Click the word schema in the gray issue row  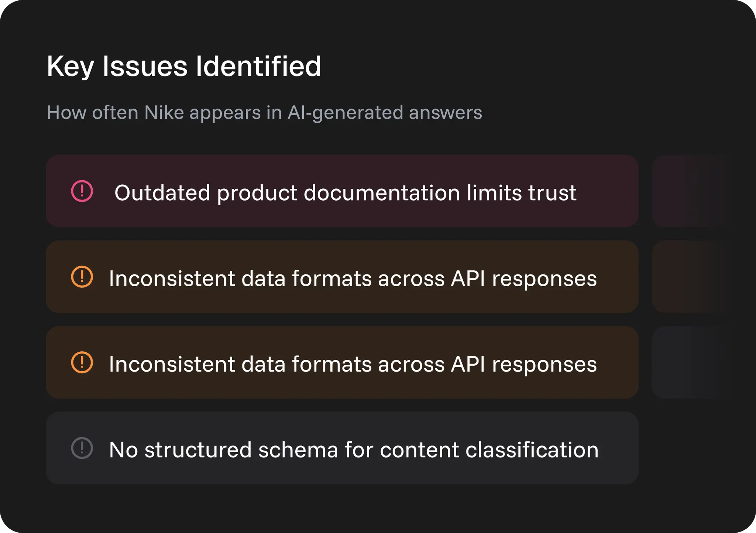tap(298, 450)
